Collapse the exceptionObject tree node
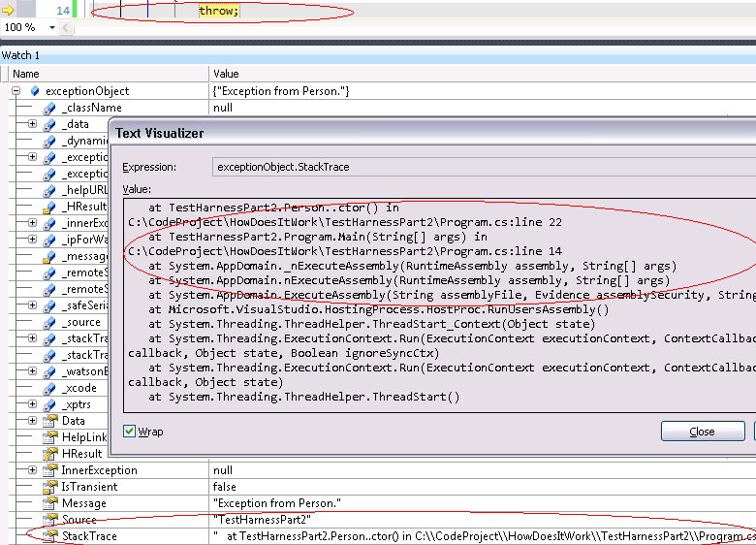 point(16,91)
